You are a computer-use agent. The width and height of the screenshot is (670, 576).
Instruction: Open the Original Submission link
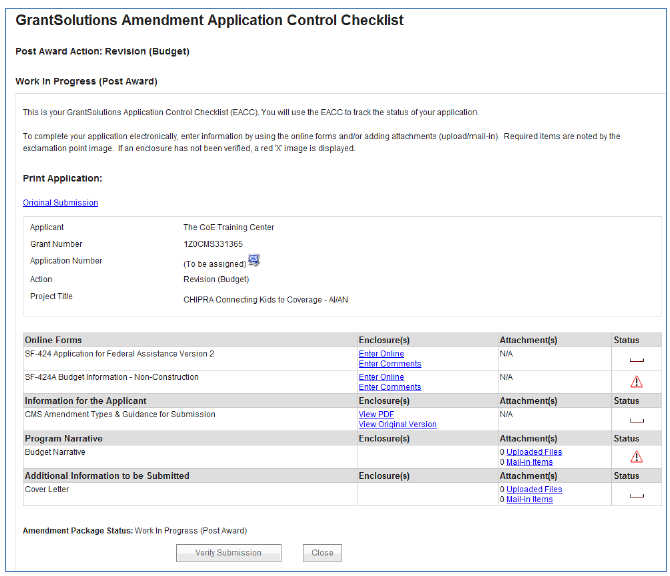pyautogui.click(x=60, y=202)
